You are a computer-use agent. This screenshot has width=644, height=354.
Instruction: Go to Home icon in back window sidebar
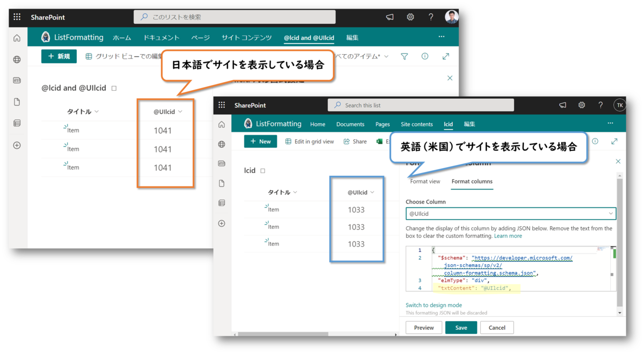[x=17, y=38]
